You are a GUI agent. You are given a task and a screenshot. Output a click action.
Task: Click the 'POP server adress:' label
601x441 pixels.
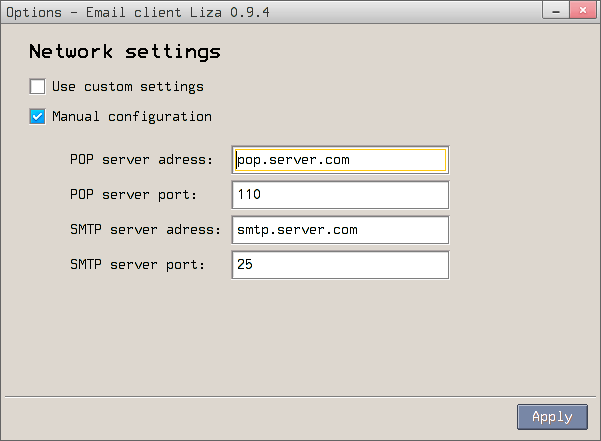pyautogui.click(x=141, y=160)
